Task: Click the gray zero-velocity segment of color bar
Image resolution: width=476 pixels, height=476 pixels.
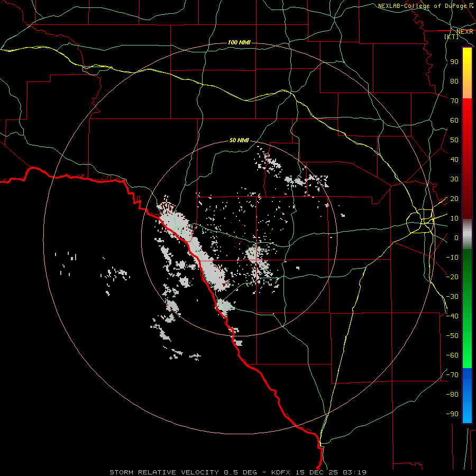Action: pos(467,234)
